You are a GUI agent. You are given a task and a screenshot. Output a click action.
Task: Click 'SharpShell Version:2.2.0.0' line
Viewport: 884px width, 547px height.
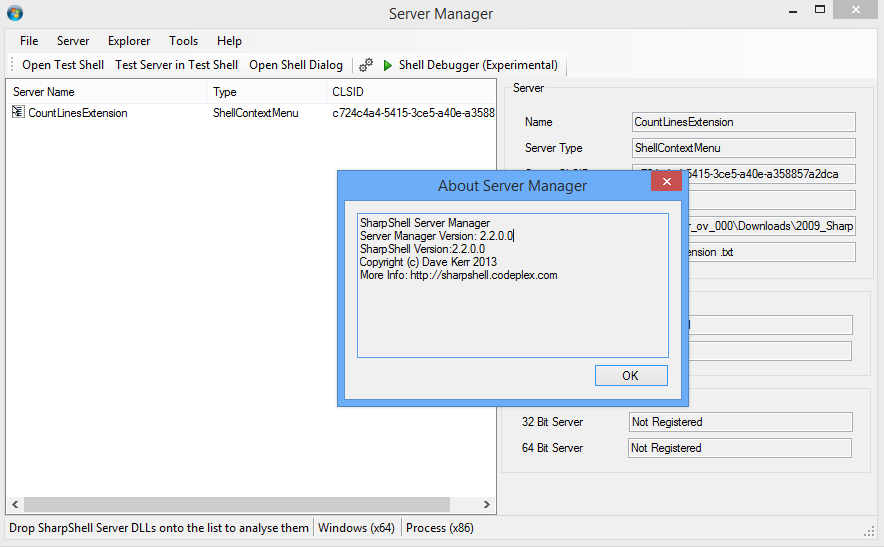(422, 249)
